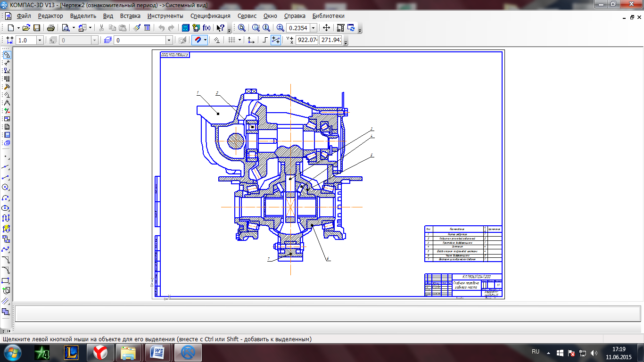This screenshot has height=362, width=644.
Task: Click the pan/move view crosshair icon
Action: [326, 28]
